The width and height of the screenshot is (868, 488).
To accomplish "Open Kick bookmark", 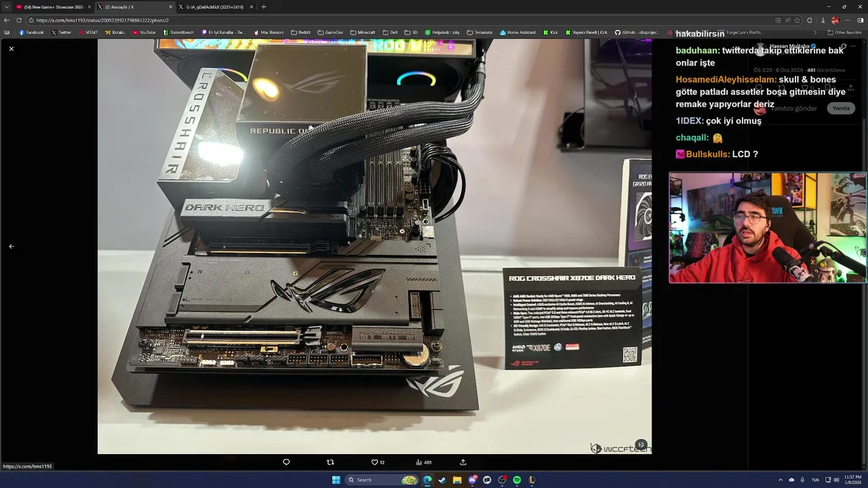I will 551,33.
